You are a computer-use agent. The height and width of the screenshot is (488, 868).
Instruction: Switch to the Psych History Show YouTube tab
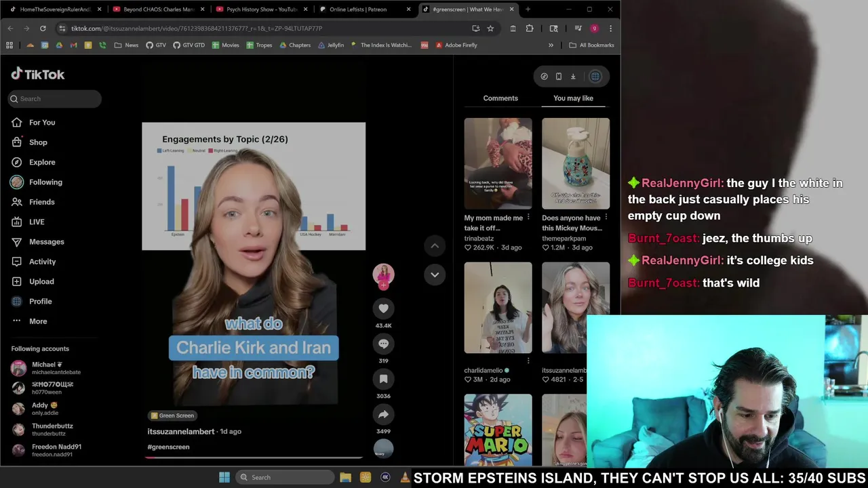262,9
